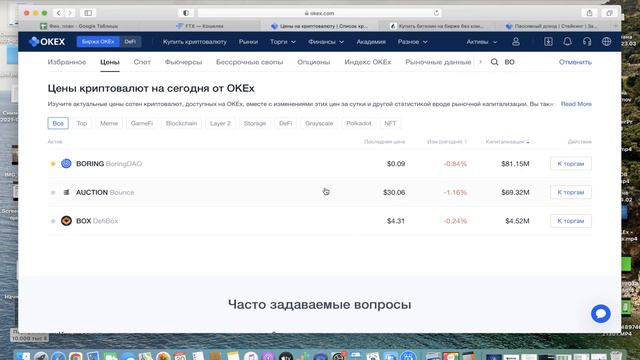
Task: Switch to the Google Таблицы browser tab
Action: click(79, 26)
